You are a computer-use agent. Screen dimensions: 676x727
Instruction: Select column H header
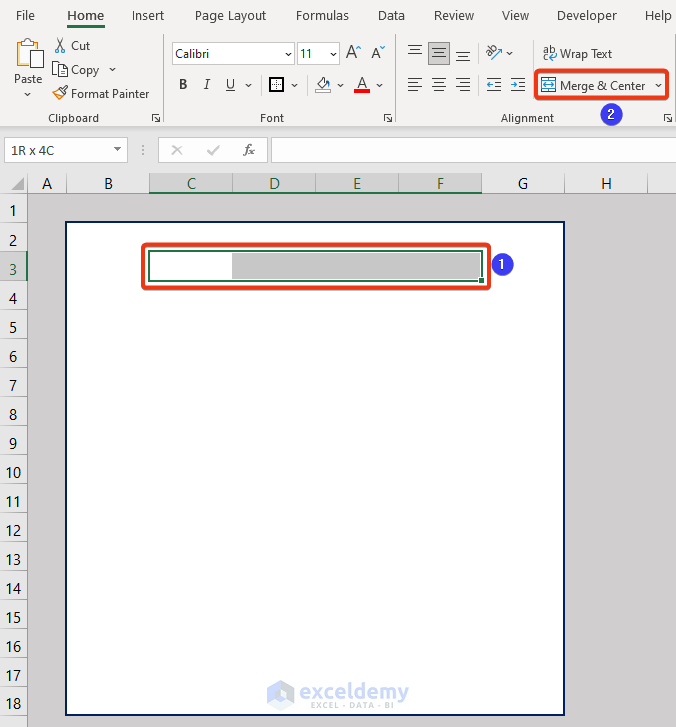(606, 184)
